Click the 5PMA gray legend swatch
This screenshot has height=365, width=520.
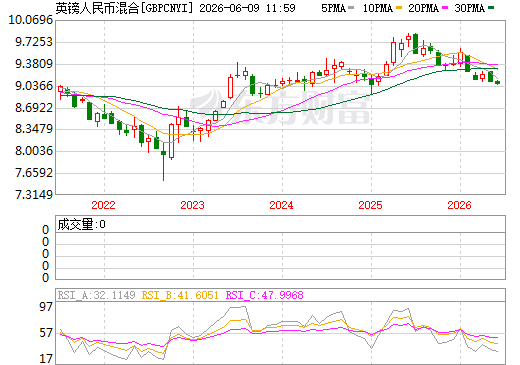[351, 8]
